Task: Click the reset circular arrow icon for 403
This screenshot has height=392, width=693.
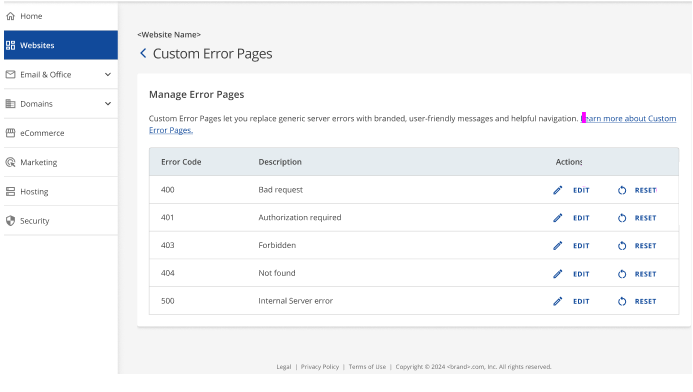Action: pyautogui.click(x=622, y=246)
